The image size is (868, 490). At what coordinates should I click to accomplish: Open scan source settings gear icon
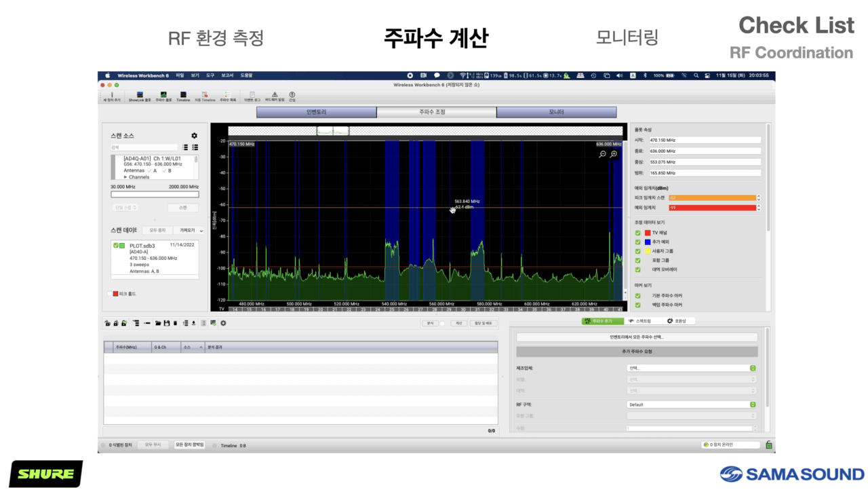(x=194, y=136)
